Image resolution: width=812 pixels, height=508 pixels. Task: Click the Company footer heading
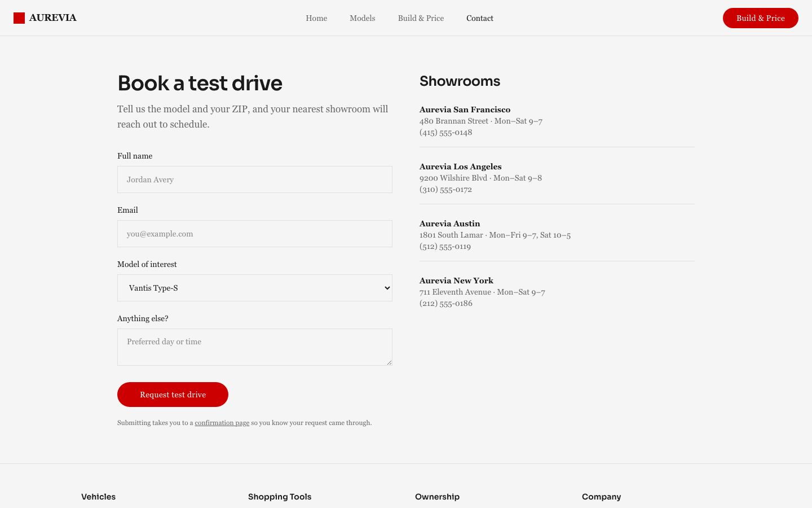click(601, 497)
